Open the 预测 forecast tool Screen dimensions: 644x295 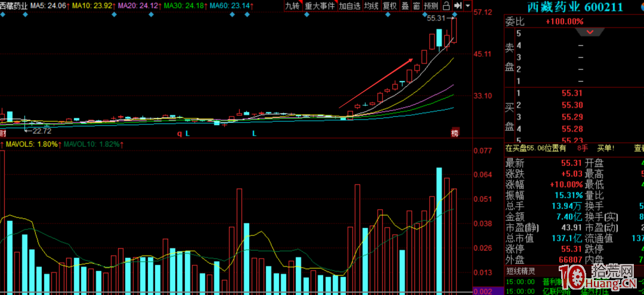pos(431,6)
